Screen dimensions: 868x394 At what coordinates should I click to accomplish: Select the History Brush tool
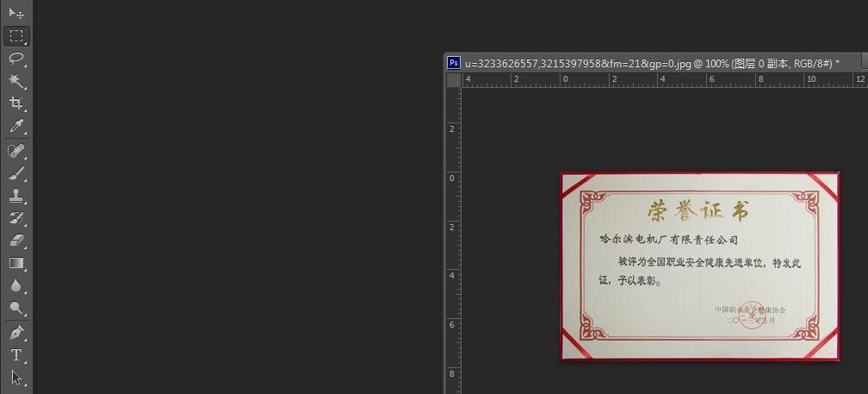[16, 218]
